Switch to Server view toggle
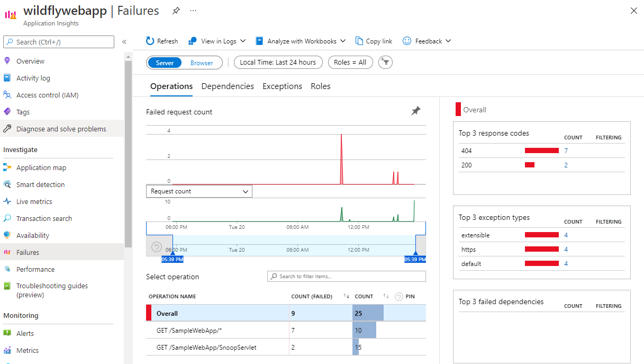Screen dimensions: 644x364 click(x=165, y=63)
